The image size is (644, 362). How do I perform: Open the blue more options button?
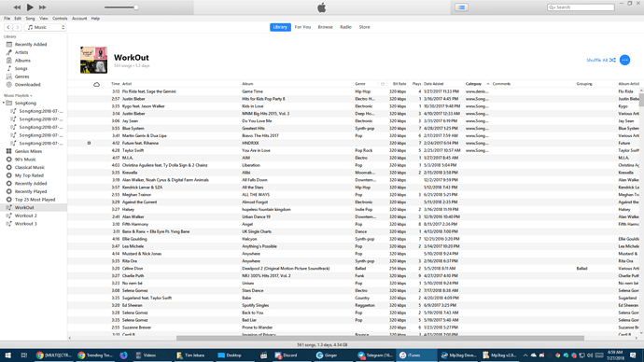click(624, 60)
